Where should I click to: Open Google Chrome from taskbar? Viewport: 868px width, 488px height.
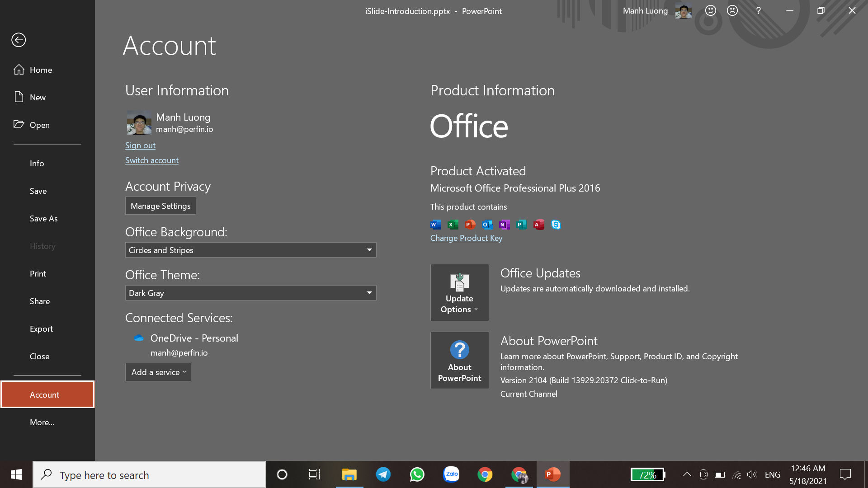485,474
